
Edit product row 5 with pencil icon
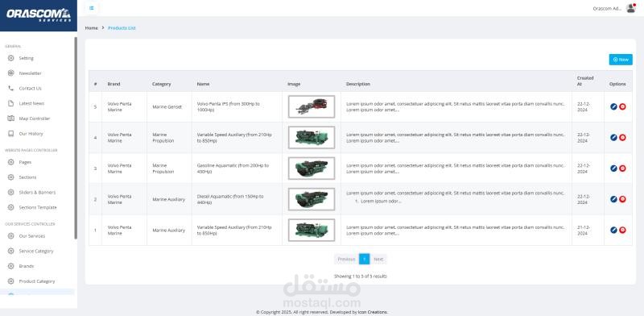613,106
